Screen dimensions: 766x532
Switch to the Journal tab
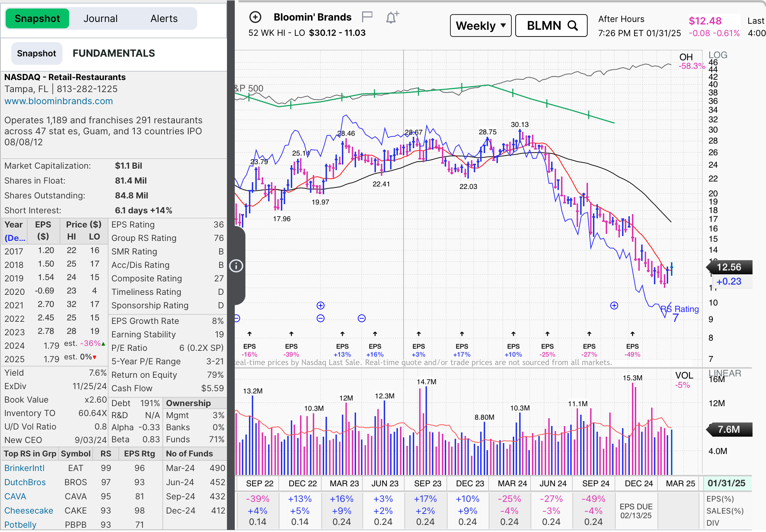100,18
